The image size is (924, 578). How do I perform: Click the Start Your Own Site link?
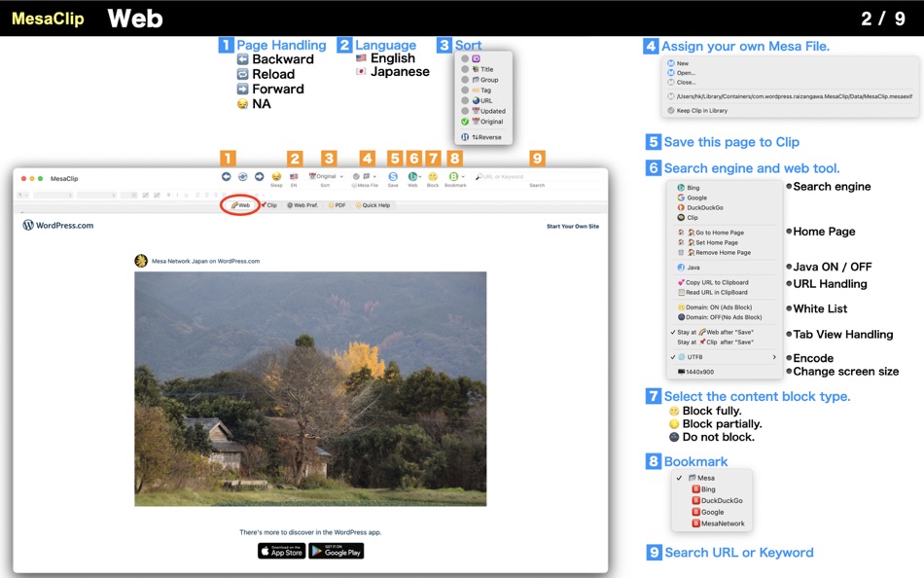point(573,226)
